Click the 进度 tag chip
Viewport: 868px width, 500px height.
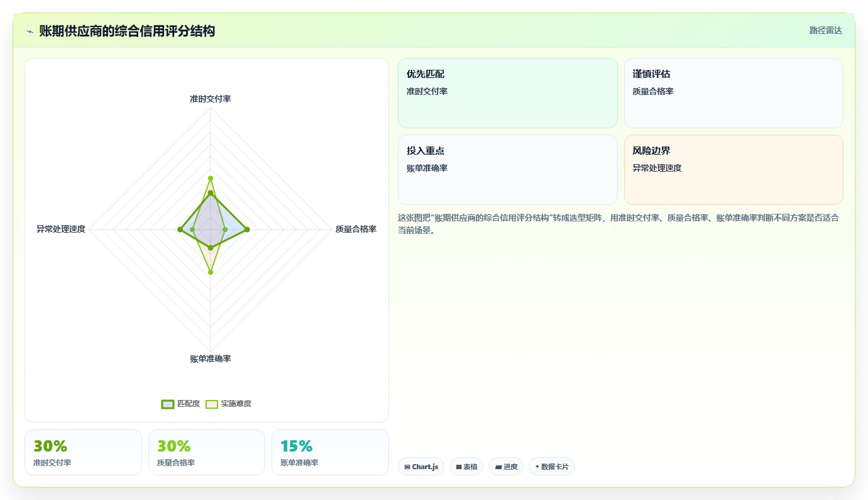click(x=506, y=467)
